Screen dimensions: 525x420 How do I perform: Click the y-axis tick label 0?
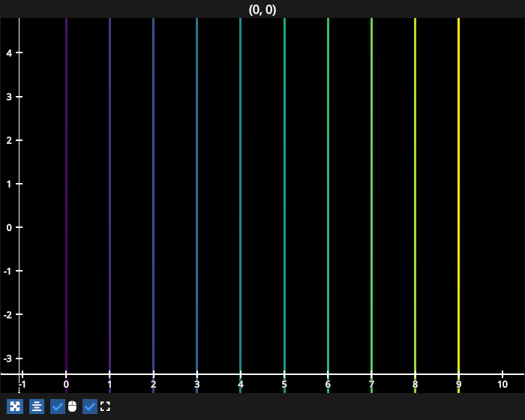pyautogui.click(x=9, y=228)
